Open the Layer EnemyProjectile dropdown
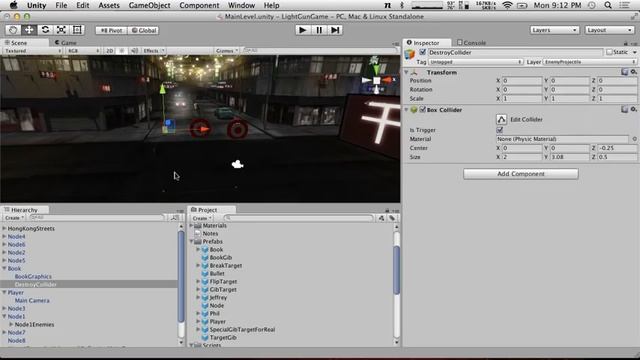Screen dimensions: 640x360 589,62
